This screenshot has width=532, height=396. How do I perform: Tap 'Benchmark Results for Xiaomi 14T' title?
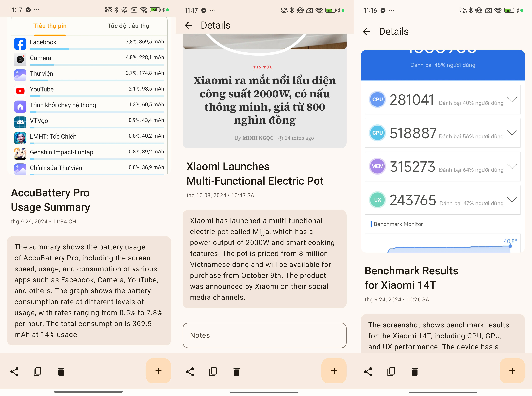pos(411,278)
